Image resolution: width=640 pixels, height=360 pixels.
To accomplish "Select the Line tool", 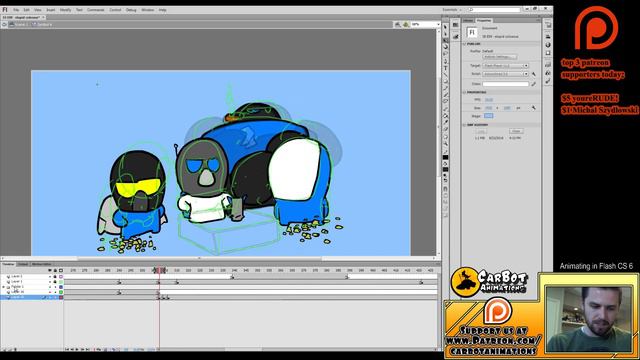I will pos(445,75).
